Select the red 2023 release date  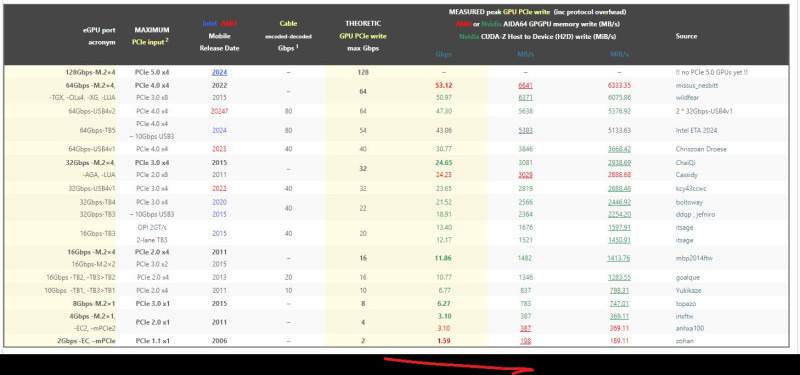pos(219,149)
